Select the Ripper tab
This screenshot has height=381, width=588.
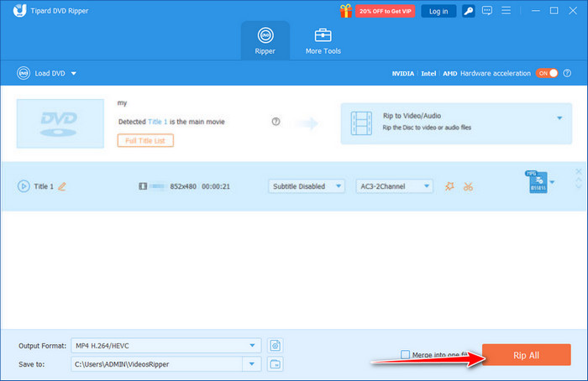[265, 42]
